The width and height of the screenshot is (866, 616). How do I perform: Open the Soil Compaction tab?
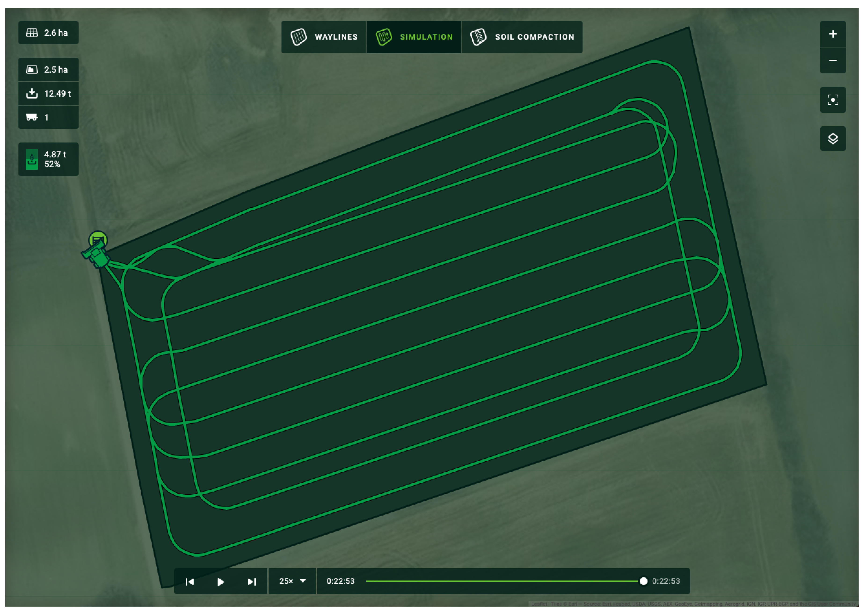click(522, 37)
